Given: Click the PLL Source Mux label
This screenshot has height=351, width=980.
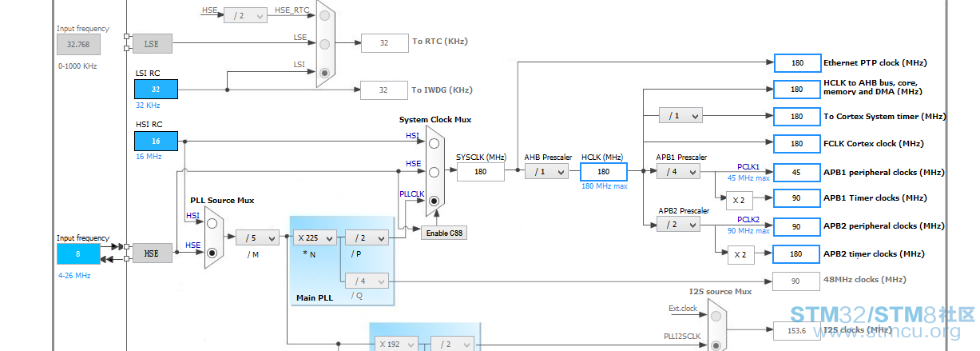Looking at the screenshot, I should click(x=222, y=200).
